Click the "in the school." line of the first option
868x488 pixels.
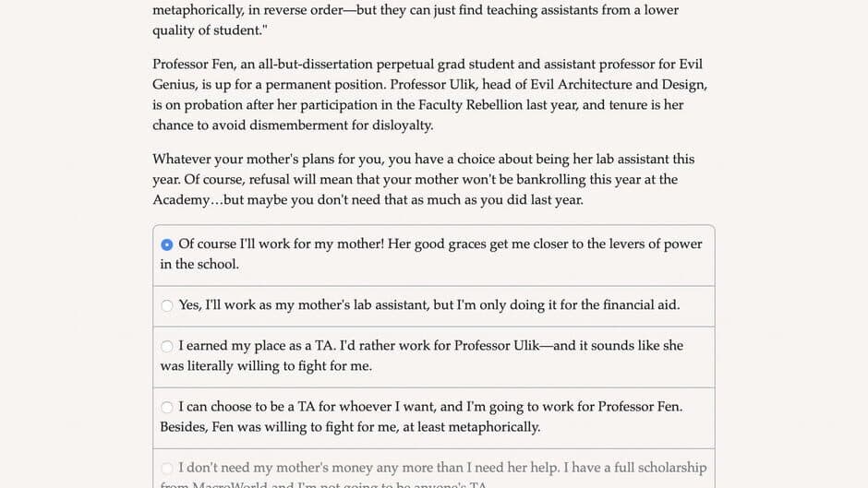199,265
